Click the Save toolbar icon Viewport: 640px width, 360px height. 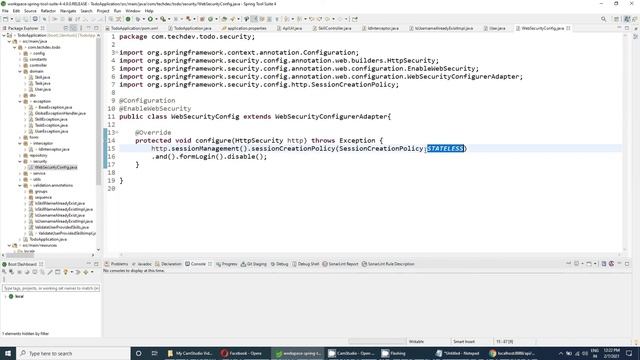tap(18, 19)
